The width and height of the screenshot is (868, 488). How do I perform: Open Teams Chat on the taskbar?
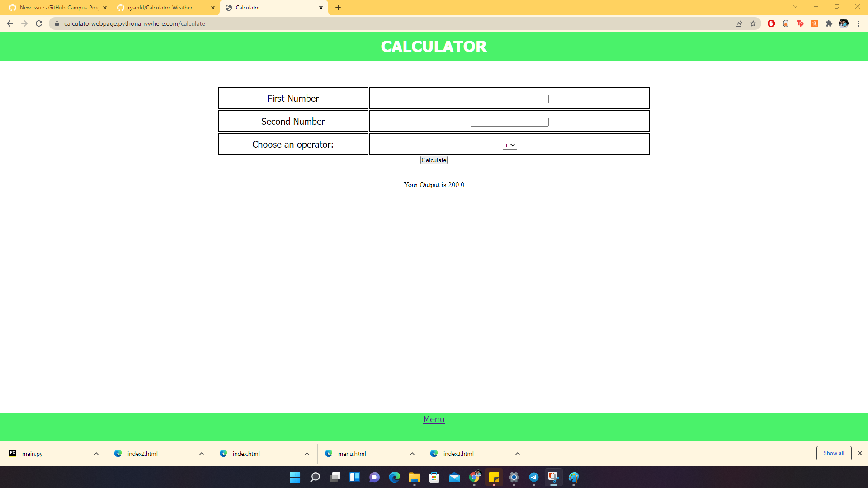click(375, 477)
